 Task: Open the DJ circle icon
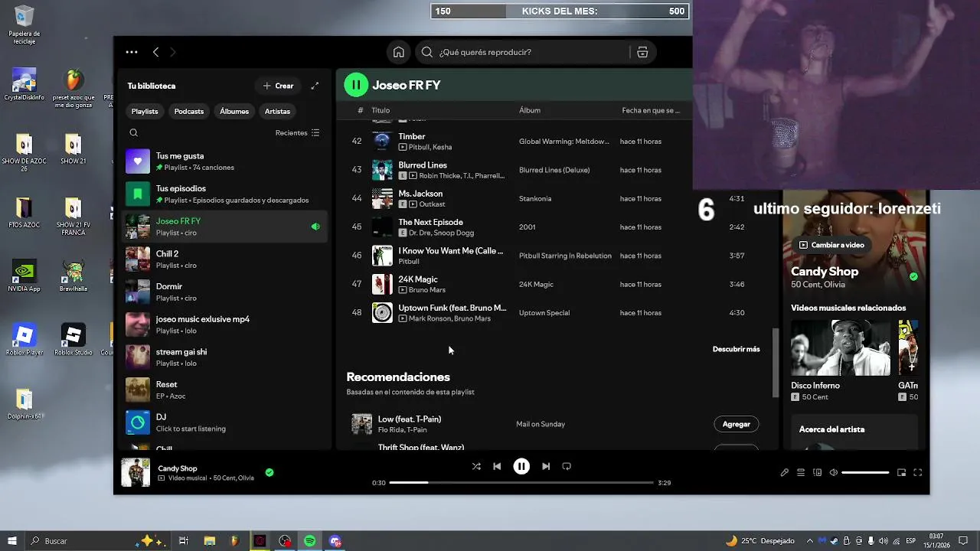pos(138,422)
